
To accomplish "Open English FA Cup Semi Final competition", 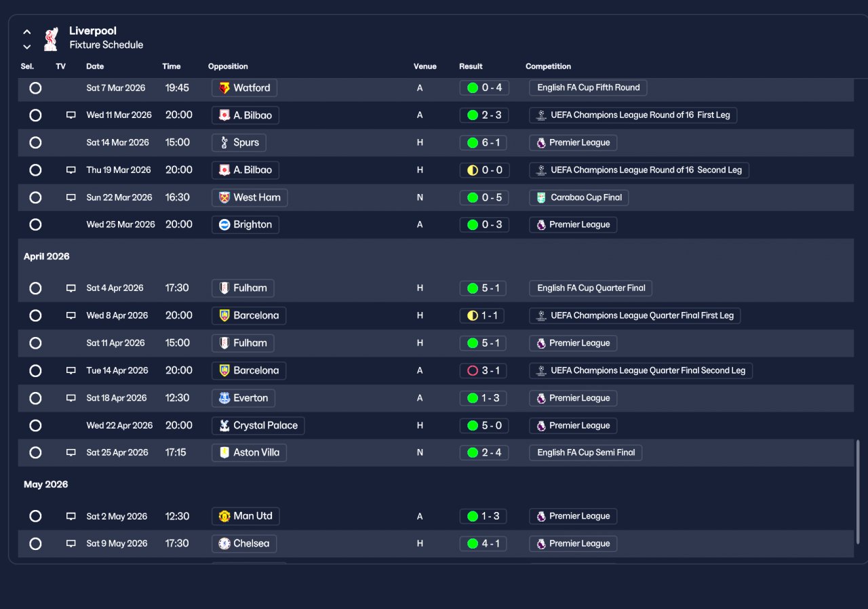I will [586, 452].
